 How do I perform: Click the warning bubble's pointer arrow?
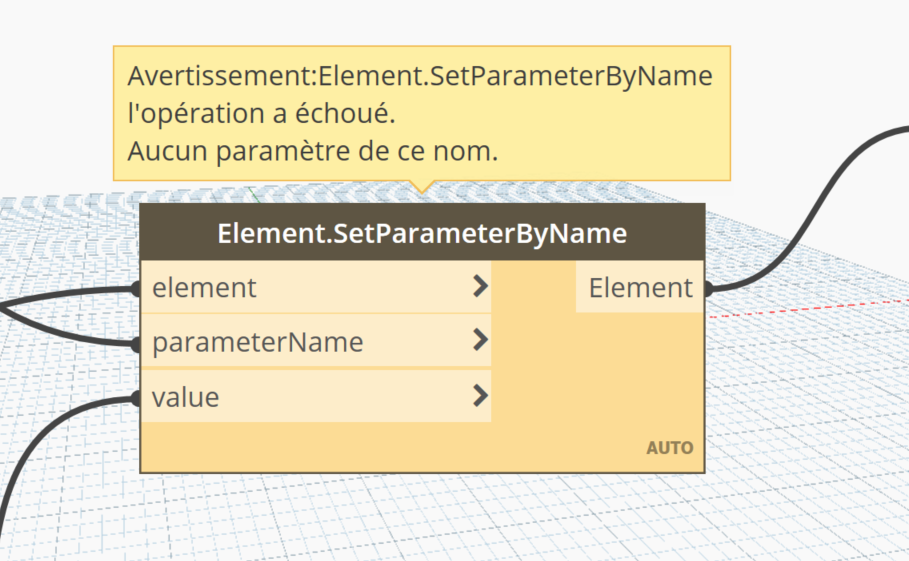click(422, 187)
